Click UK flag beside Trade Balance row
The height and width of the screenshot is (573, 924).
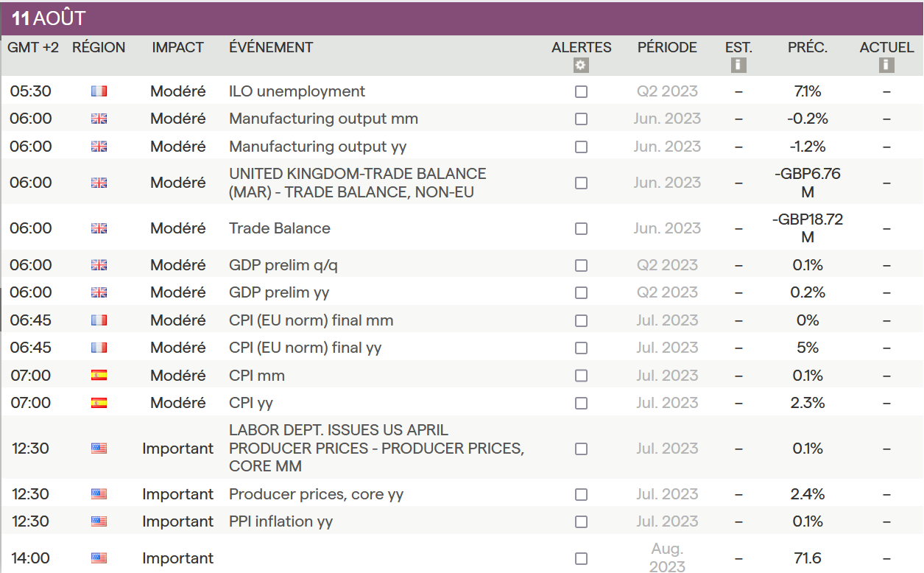[x=99, y=228]
